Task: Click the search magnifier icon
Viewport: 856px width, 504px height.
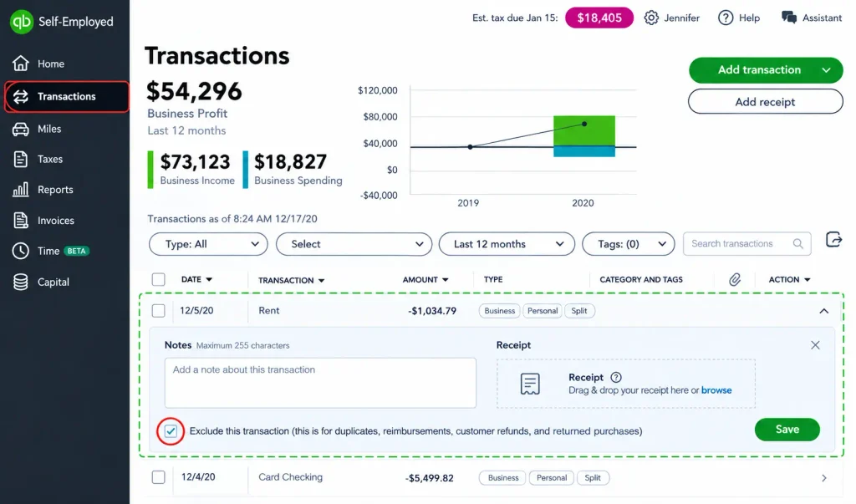Action: (x=798, y=243)
